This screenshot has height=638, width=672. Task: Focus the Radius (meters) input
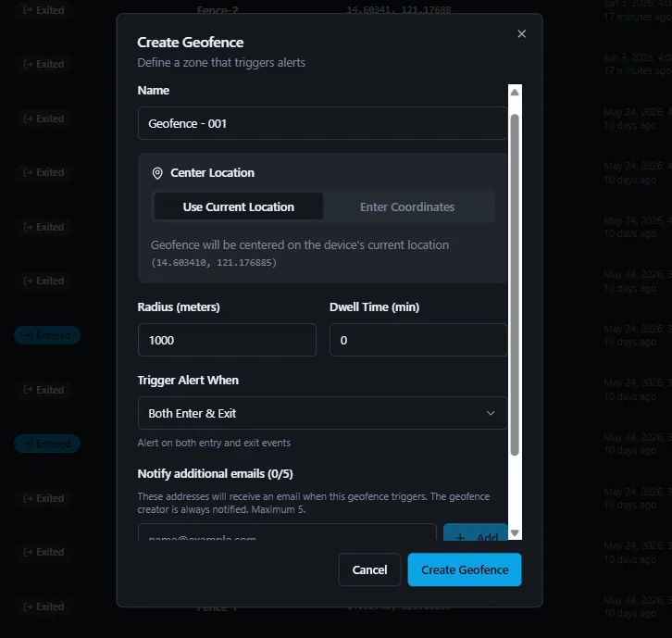click(x=227, y=340)
